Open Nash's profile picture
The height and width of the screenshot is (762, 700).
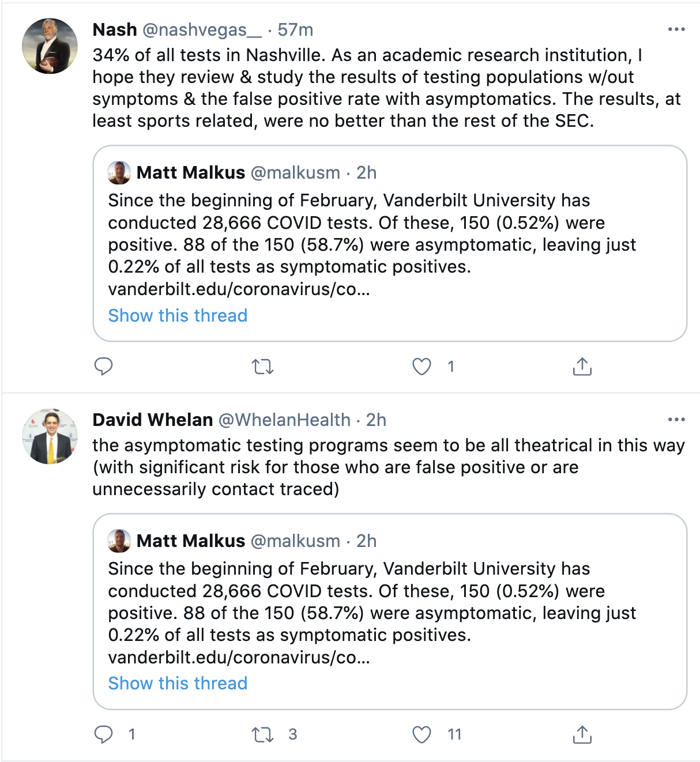(x=50, y=46)
